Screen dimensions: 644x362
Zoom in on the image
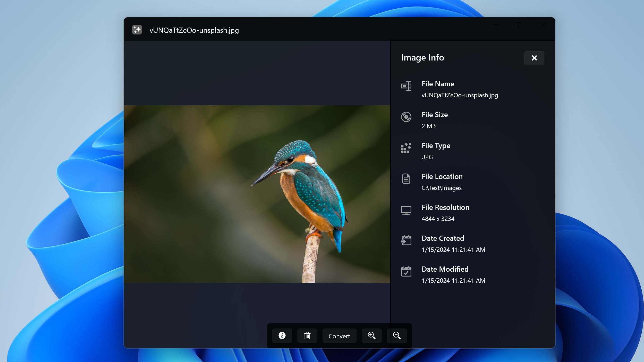[371, 335]
